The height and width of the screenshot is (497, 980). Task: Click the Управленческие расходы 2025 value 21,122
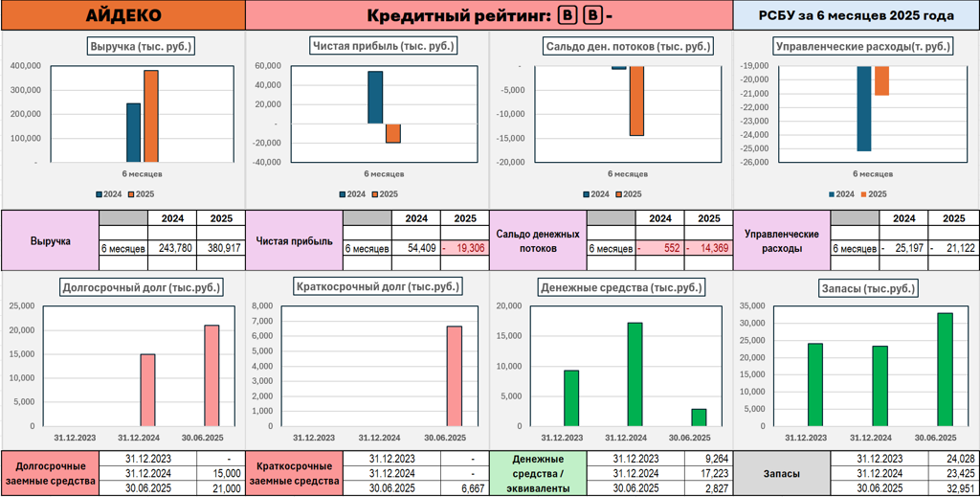pos(953,248)
